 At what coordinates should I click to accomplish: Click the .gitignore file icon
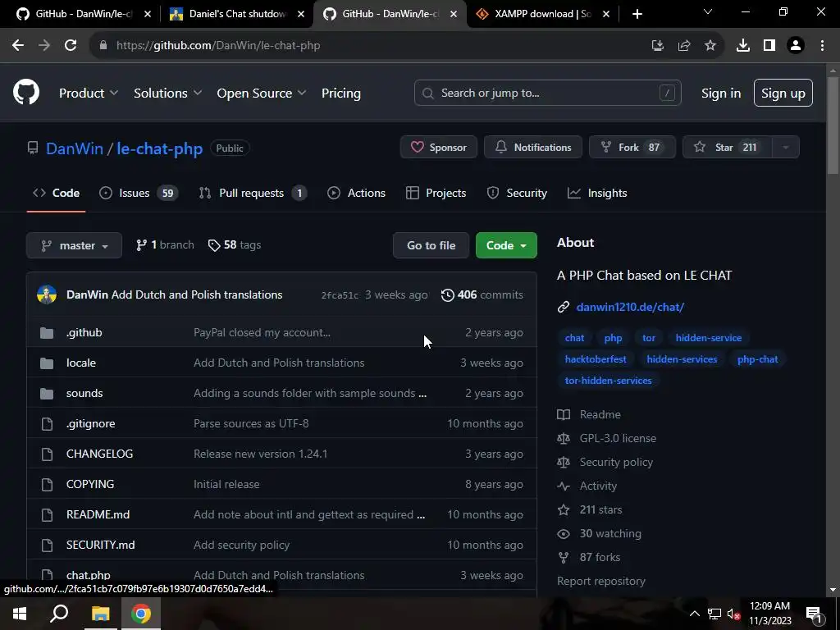47,424
